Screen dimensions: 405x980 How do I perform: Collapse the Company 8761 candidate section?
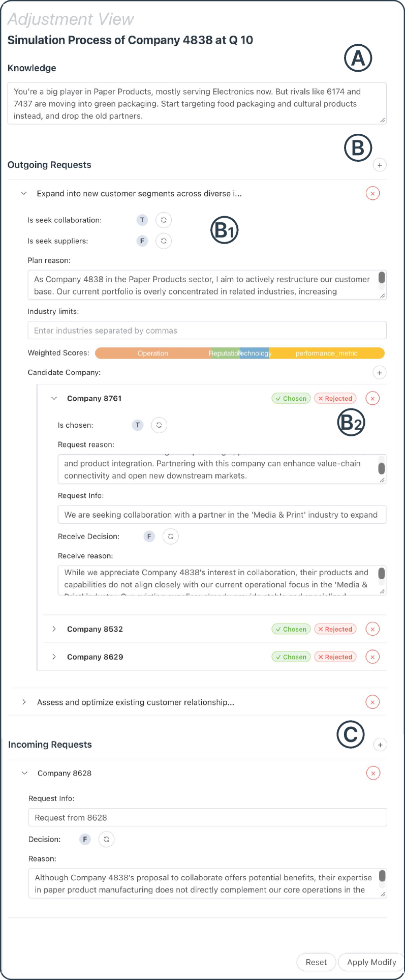tap(54, 399)
